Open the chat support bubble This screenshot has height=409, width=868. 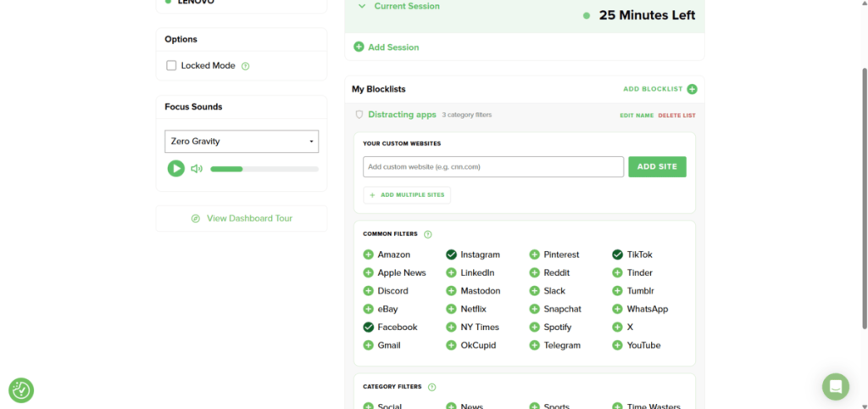coord(835,386)
